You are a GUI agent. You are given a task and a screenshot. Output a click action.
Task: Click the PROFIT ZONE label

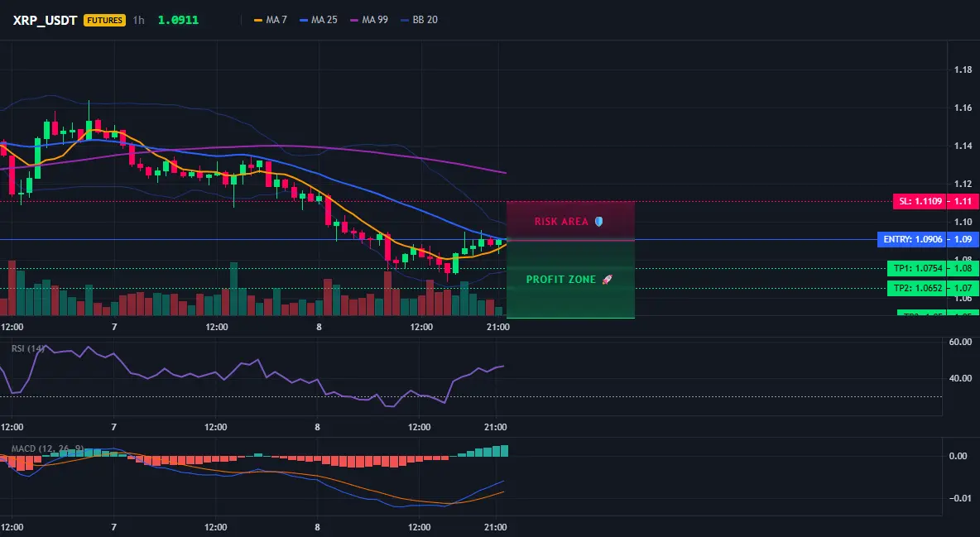click(560, 280)
